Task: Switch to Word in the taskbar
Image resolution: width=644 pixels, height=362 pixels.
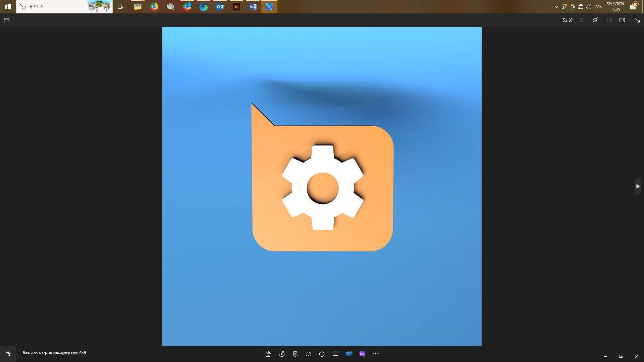Action: click(253, 7)
